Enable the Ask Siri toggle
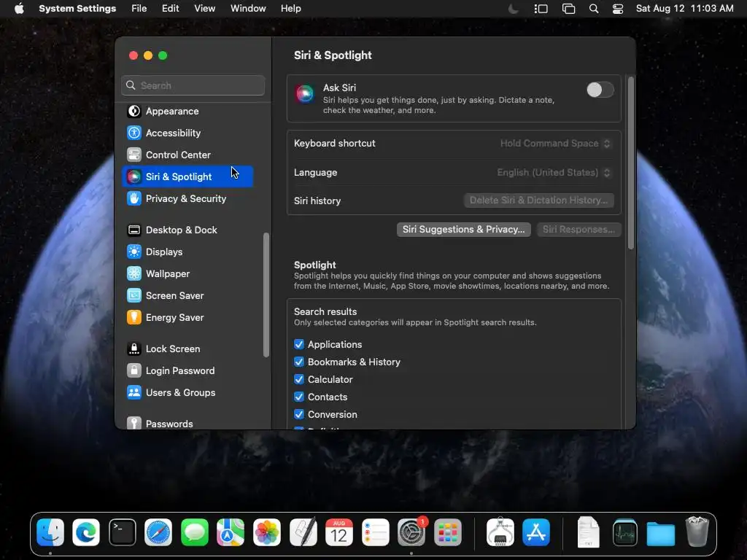 click(600, 90)
